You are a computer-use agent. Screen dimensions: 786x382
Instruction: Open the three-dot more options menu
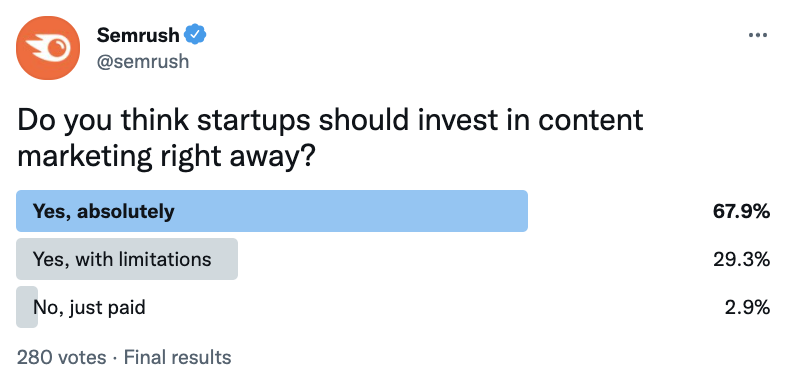[x=757, y=36]
